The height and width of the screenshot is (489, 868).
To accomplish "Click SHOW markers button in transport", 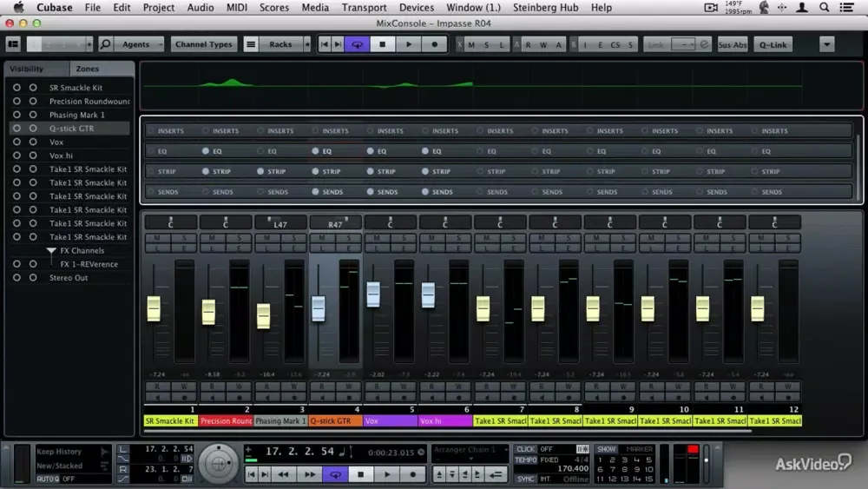I will 606,449.
